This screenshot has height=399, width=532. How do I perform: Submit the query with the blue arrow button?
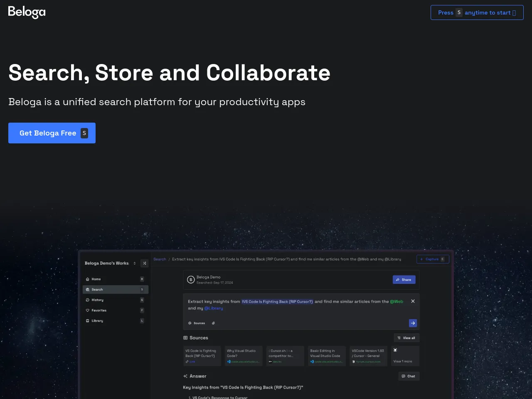[413, 323]
